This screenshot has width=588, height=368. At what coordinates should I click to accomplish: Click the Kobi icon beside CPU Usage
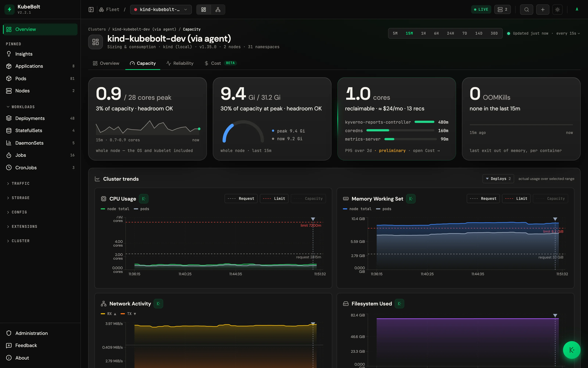point(144,199)
